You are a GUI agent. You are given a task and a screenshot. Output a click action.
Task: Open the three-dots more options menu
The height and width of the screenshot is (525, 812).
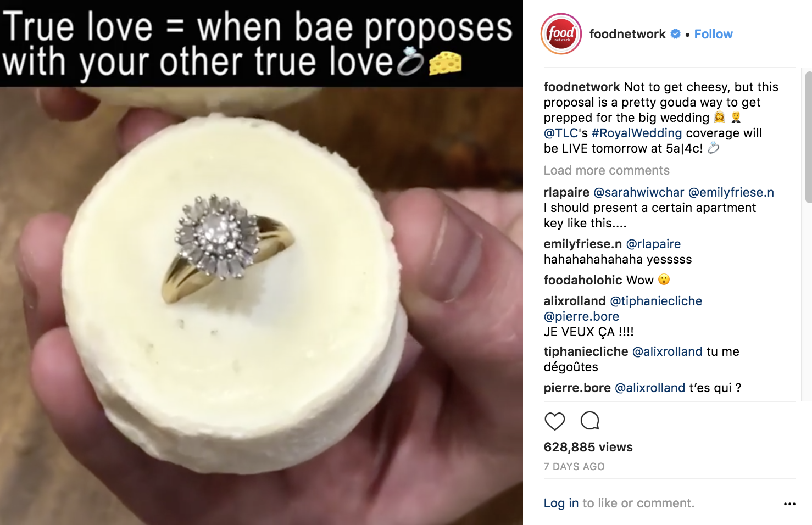coord(789,504)
